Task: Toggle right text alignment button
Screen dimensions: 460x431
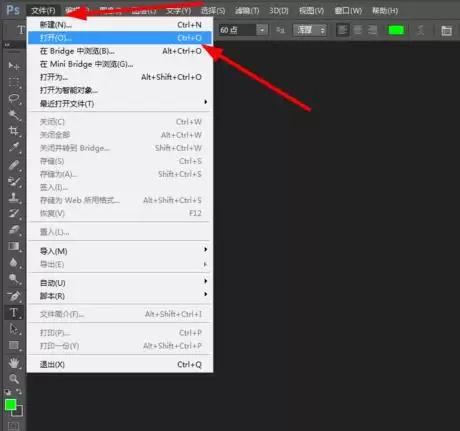Action: pyautogui.click(x=372, y=30)
